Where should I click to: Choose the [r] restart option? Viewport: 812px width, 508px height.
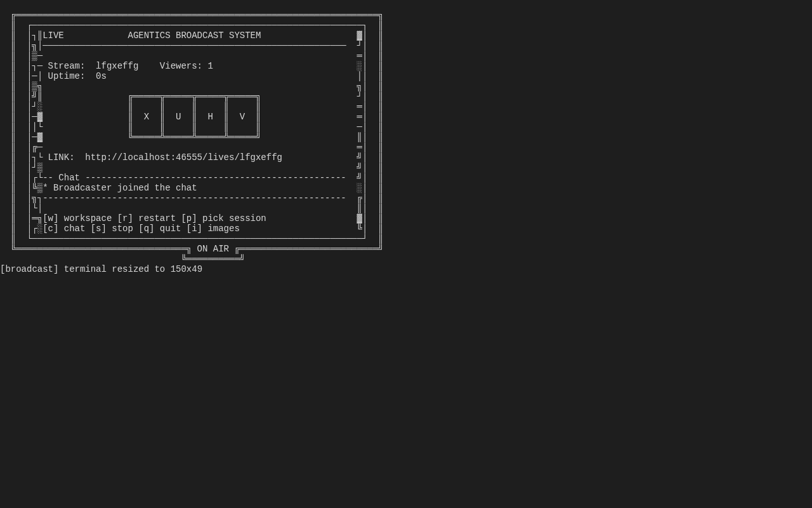(x=146, y=218)
